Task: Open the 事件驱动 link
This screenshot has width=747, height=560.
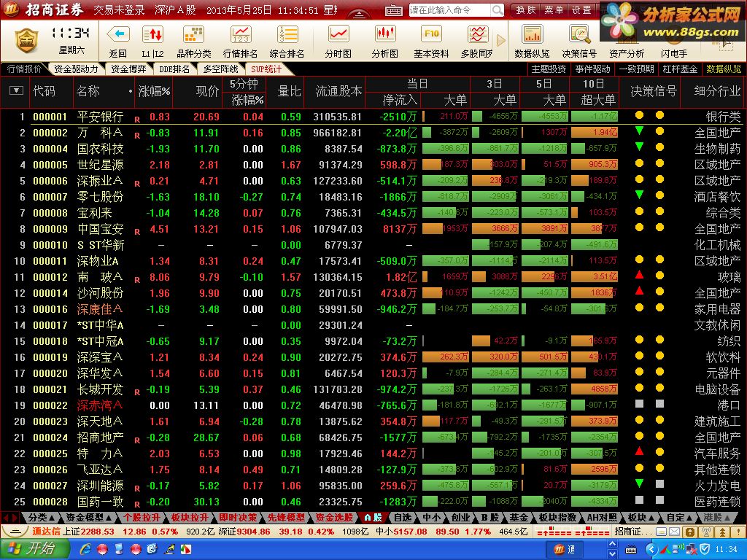Action: [592, 69]
